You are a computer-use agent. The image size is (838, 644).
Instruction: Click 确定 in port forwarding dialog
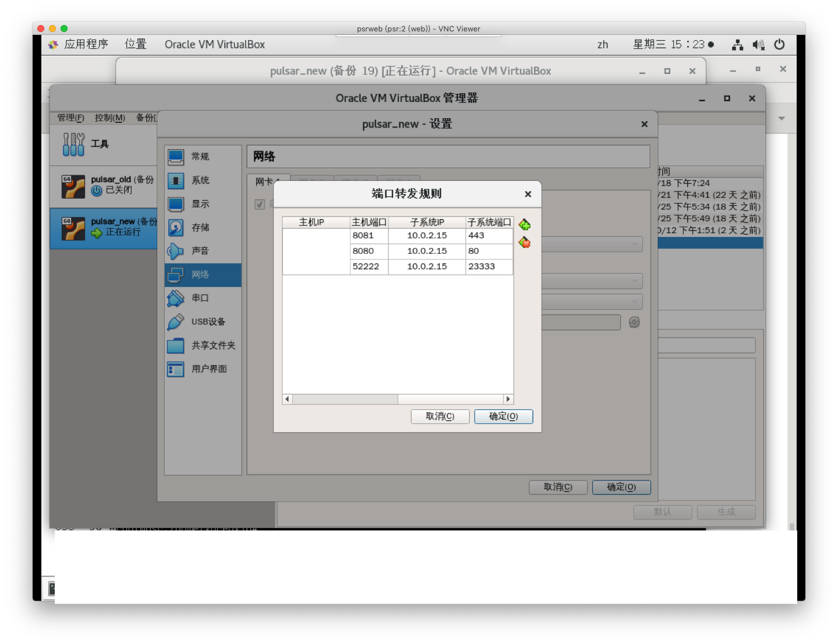click(x=504, y=416)
